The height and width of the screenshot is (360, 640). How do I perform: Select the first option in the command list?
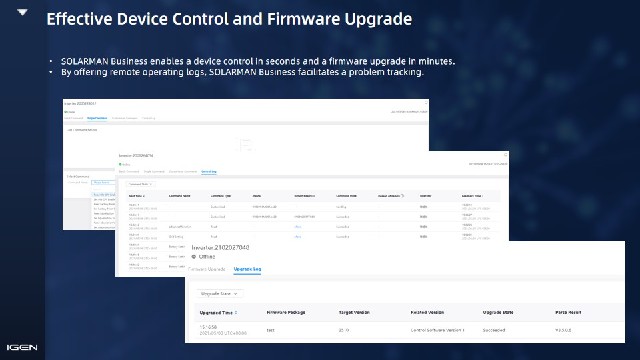point(104,195)
